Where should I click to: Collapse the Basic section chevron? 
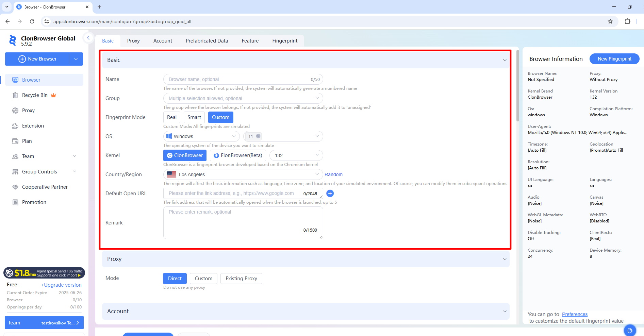[x=505, y=60]
